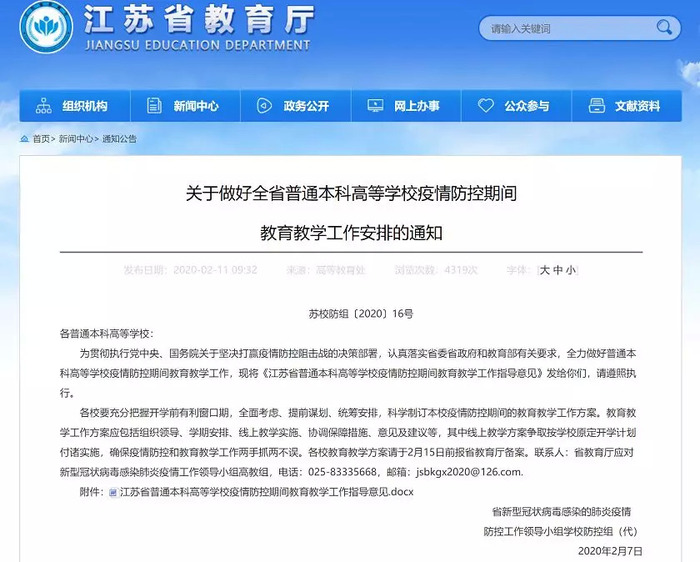Click the article title 关于做好全省普通本科高等学校疫情防控期间
700x562 pixels.
tap(351, 194)
